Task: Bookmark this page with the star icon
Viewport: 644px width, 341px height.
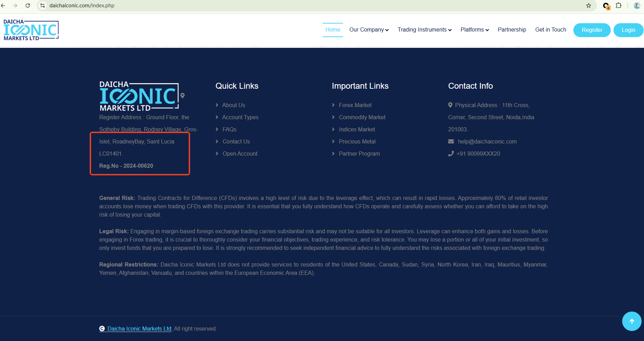Action: pos(589,6)
